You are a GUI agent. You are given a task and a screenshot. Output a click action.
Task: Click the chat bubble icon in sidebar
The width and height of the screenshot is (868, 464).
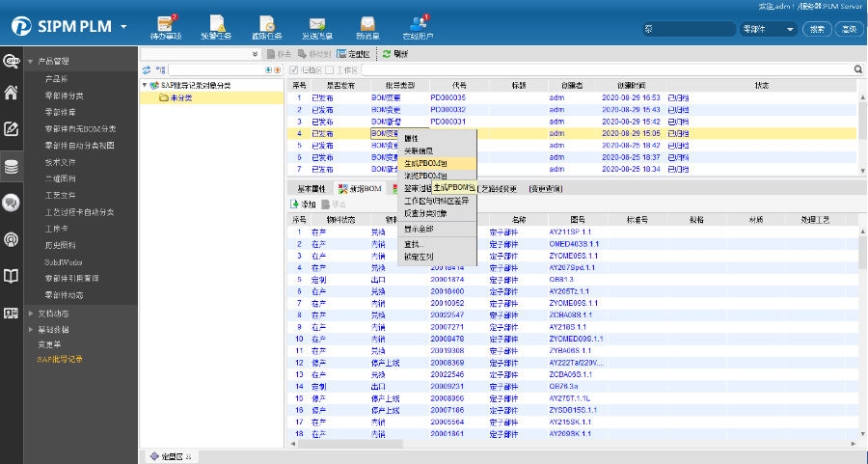12,203
